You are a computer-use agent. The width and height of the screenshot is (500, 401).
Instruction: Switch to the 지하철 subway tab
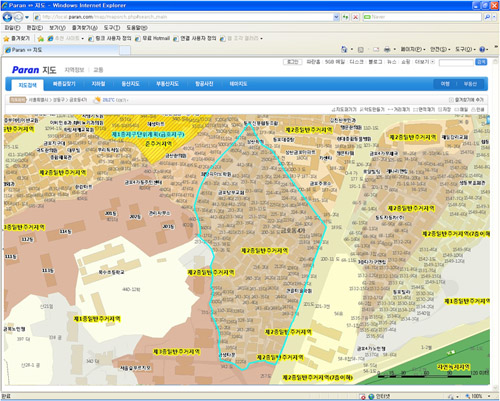pos(98,84)
